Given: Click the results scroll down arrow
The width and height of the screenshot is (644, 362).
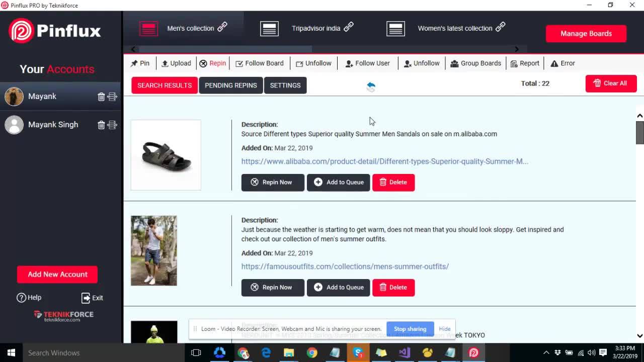Looking at the screenshot, I should coord(640,336).
